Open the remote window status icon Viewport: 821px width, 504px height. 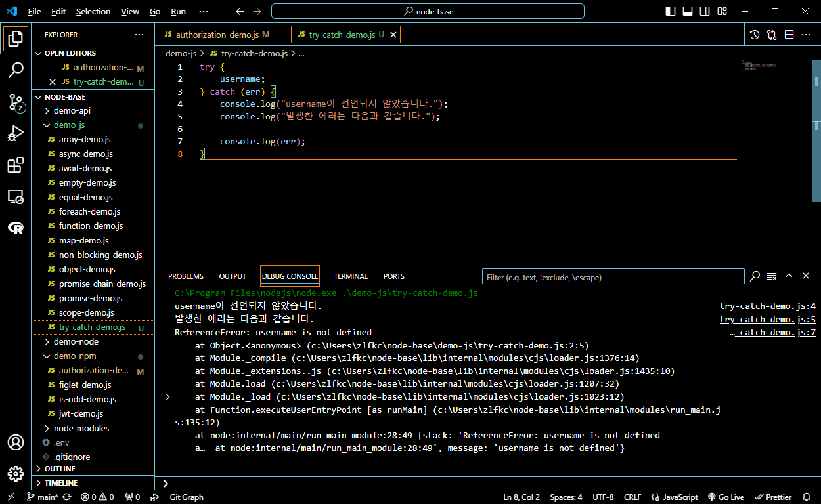(x=11, y=497)
